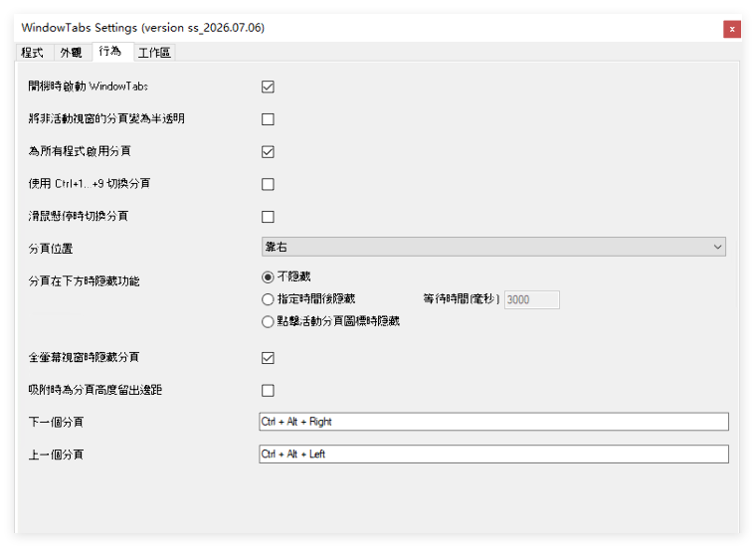Click the 分頁在下方時隱藏功能 label
Image resolution: width=756 pixels, height=547 pixels.
[84, 281]
